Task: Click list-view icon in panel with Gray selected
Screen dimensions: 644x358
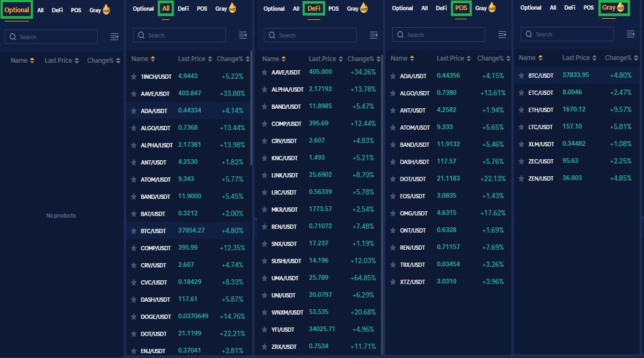Action: click(x=631, y=34)
